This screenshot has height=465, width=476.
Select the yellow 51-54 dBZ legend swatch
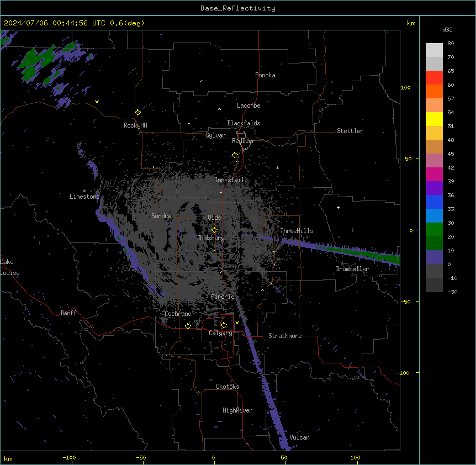[434, 119]
